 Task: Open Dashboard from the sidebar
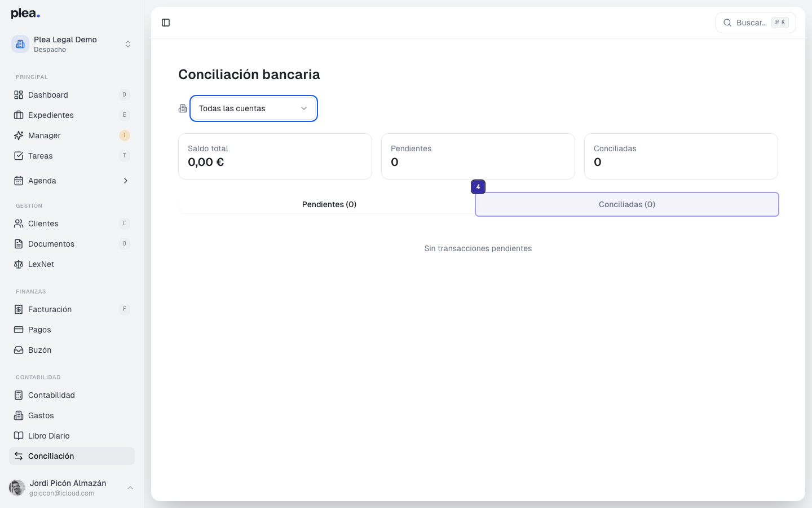(x=72, y=95)
